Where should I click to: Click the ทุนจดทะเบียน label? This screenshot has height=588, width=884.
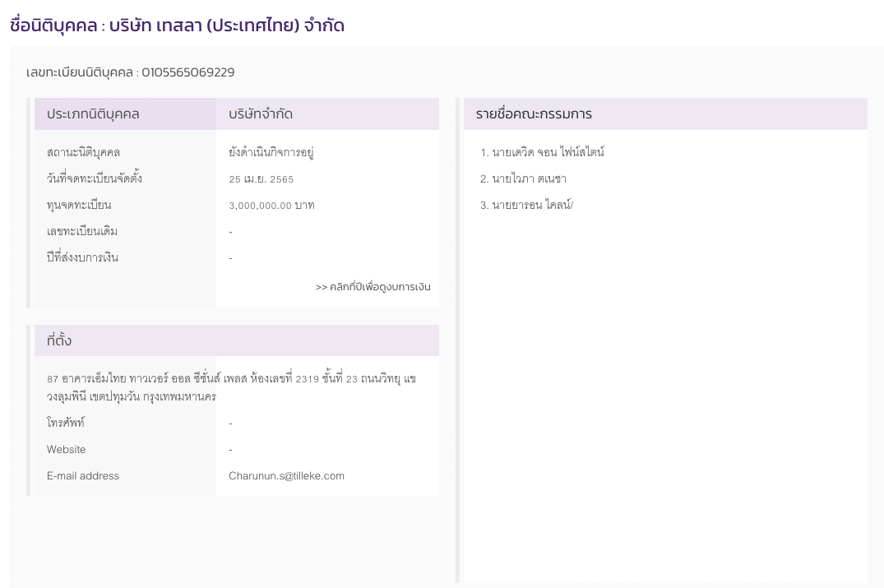79,206
